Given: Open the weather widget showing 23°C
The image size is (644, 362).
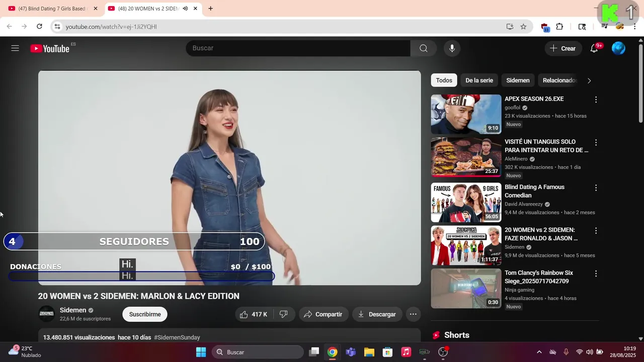Looking at the screenshot, I should coord(24,352).
